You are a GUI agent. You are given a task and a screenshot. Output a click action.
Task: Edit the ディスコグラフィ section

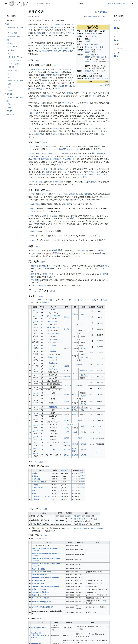click(x=52, y=291)
